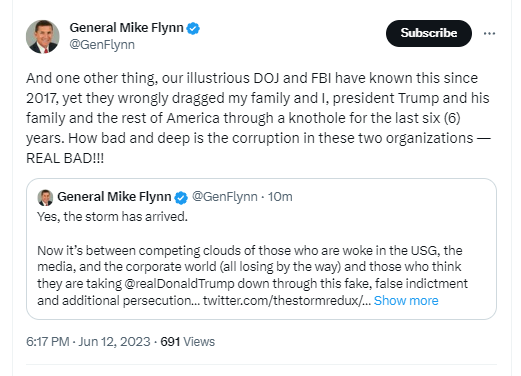
Task: Expand quoted tweet with Show more
Action: click(x=406, y=301)
